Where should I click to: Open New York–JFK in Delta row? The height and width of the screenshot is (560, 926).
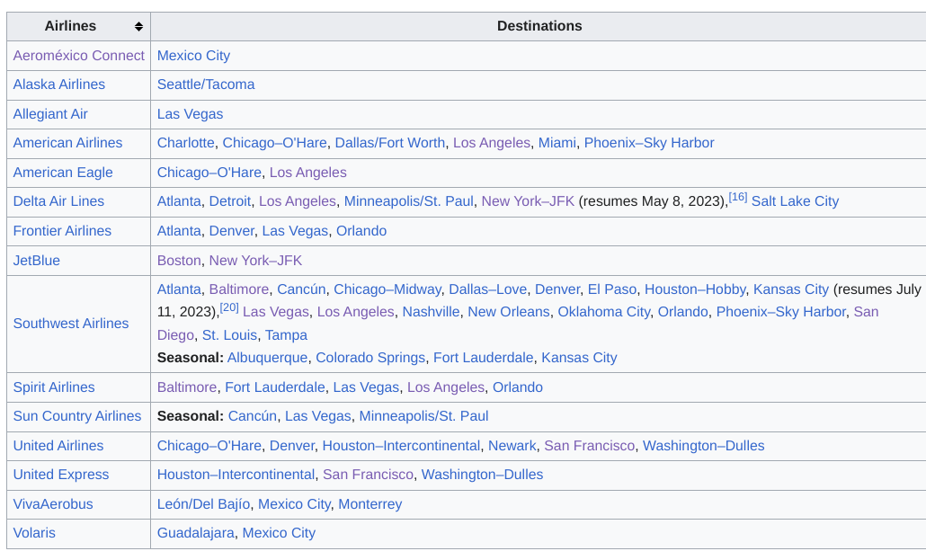[528, 201]
